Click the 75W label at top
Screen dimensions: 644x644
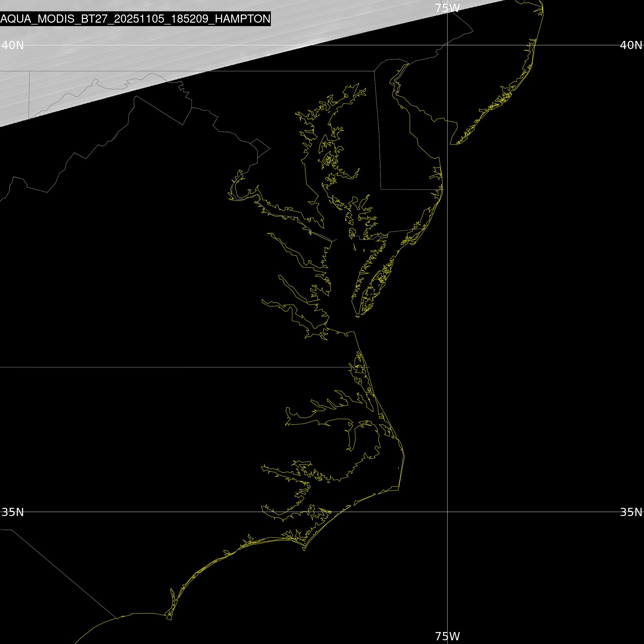[447, 8]
